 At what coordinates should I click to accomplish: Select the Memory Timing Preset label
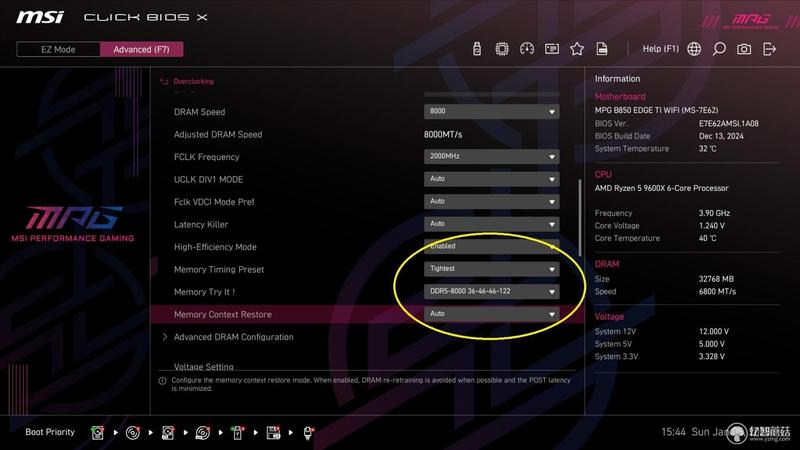[x=219, y=269]
